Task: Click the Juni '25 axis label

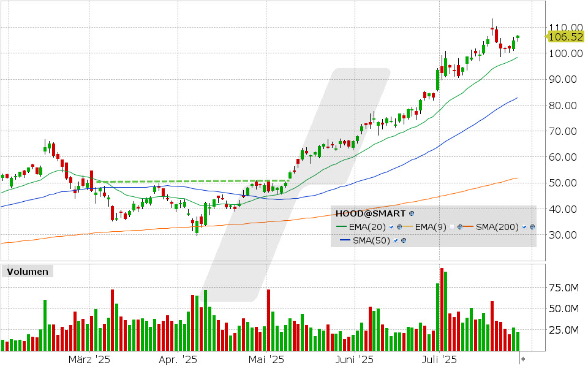Action: 355,360
